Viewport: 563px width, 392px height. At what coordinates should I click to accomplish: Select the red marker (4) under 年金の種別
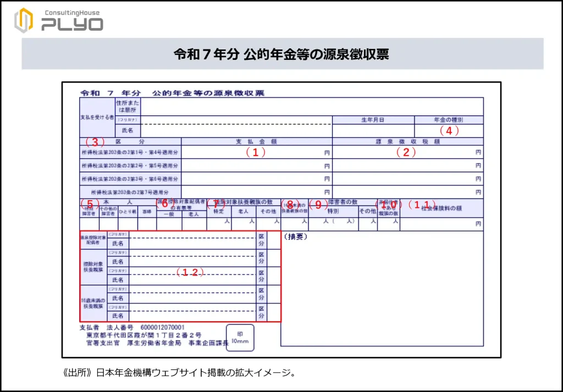[x=449, y=131]
